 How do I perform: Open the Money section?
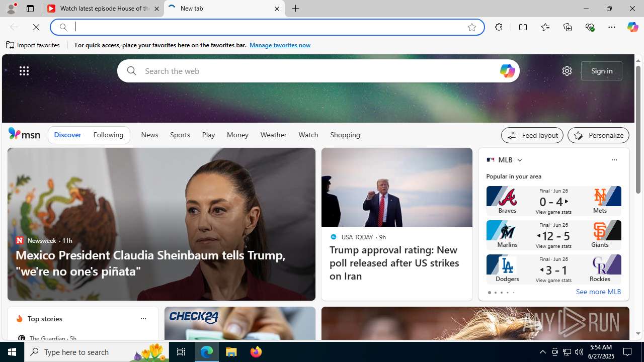237,135
